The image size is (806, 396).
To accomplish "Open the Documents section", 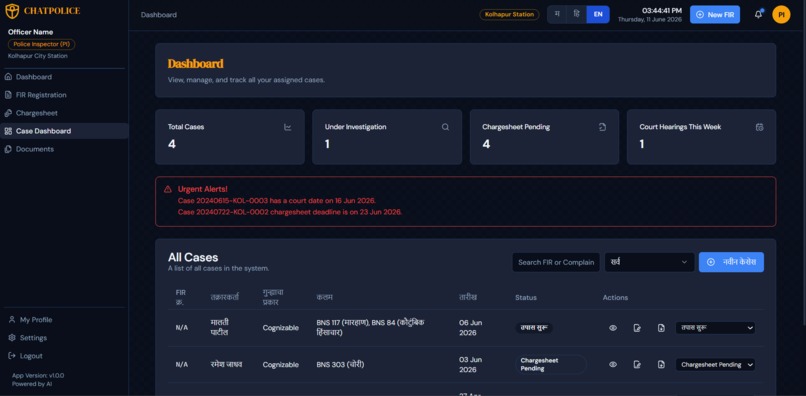I will pos(64,149).
